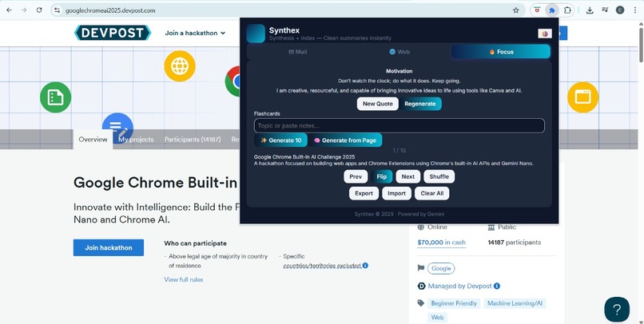
Task: Click the info icon beside countries excluded
Action: (365, 266)
